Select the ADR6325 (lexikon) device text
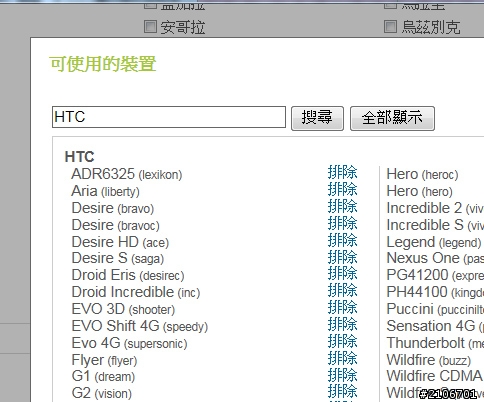Viewport: 484px width, 402px height. tap(127, 174)
